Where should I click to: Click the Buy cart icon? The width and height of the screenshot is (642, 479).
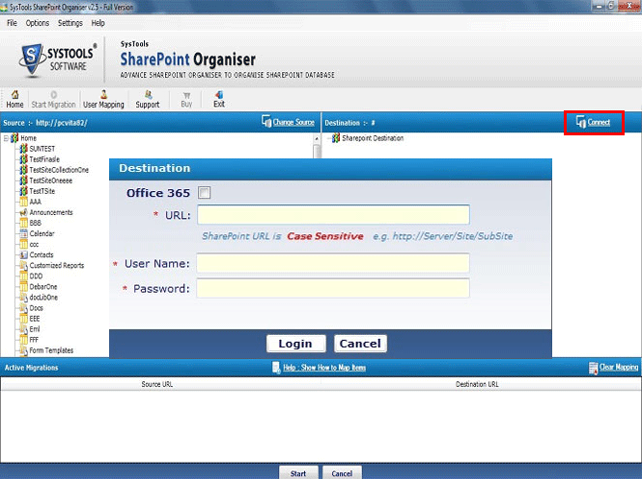(187, 95)
